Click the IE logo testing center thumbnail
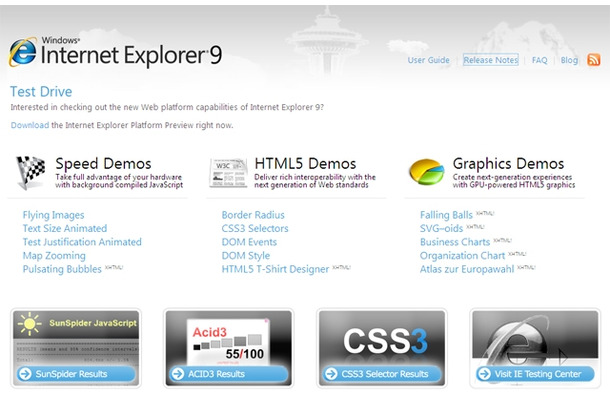The height and width of the screenshot is (400, 610). coord(535,338)
